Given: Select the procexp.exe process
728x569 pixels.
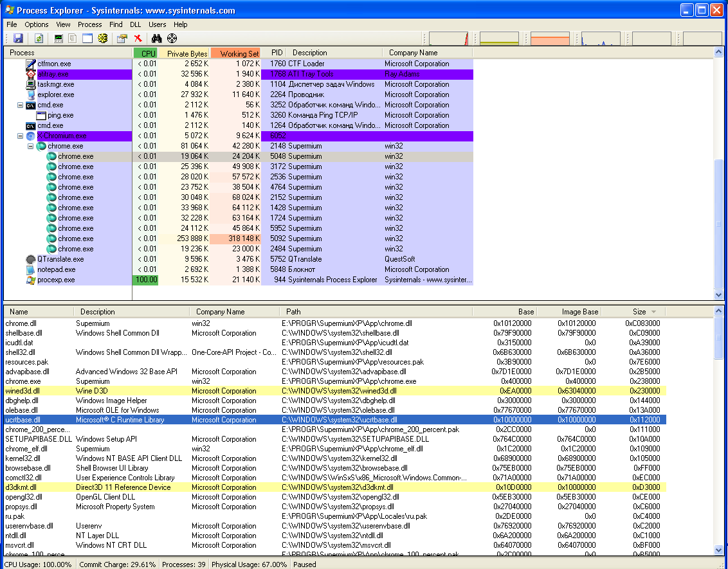Looking at the screenshot, I should tap(56, 280).
